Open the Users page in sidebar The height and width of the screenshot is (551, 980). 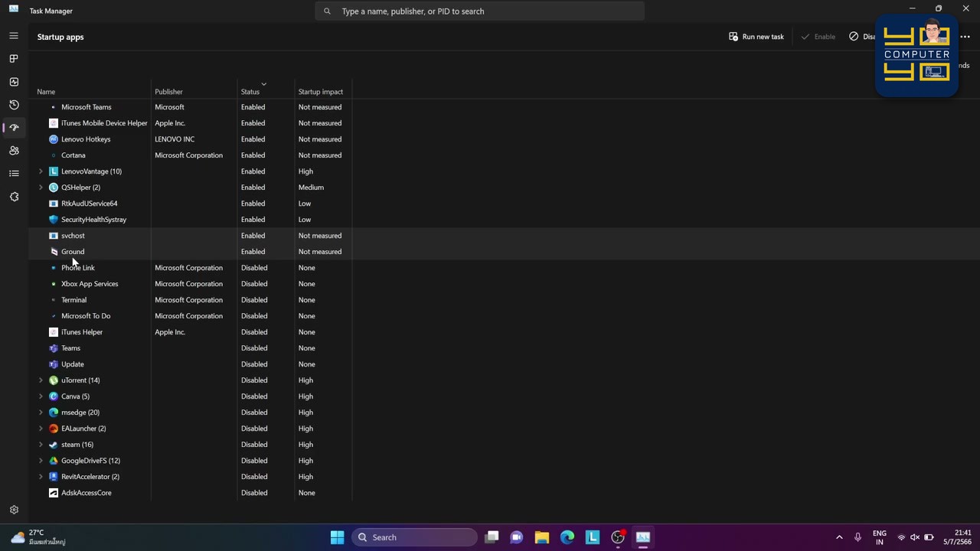(x=14, y=151)
